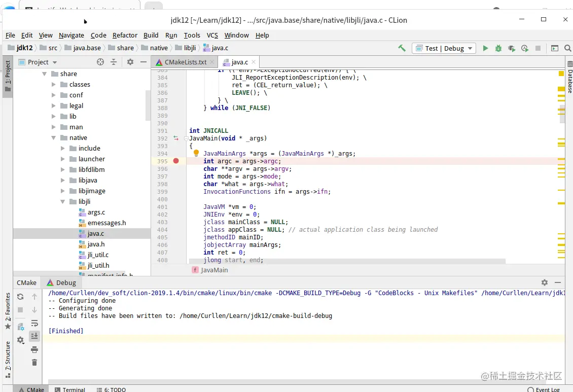
Task: Close the CMakeLists.txt editor tab
Action: [211, 62]
